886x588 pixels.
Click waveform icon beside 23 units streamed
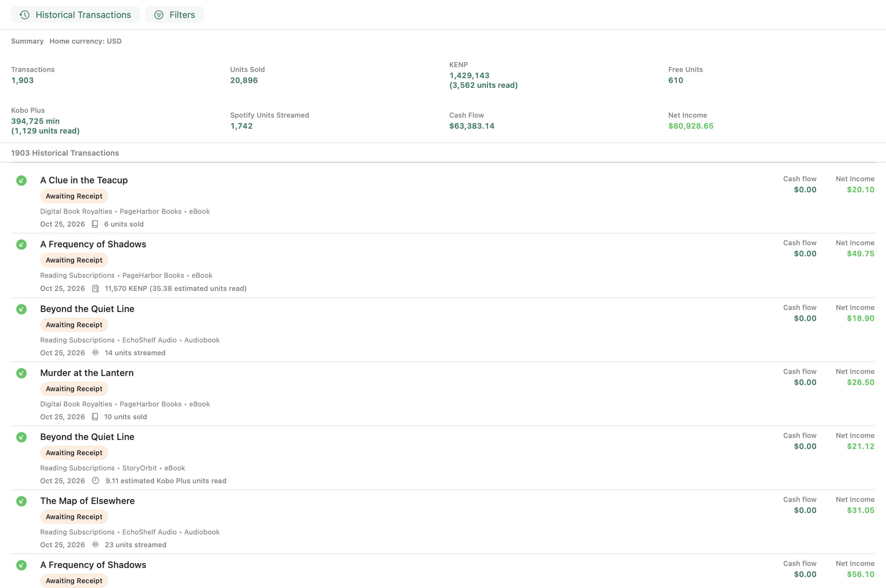[95, 544]
